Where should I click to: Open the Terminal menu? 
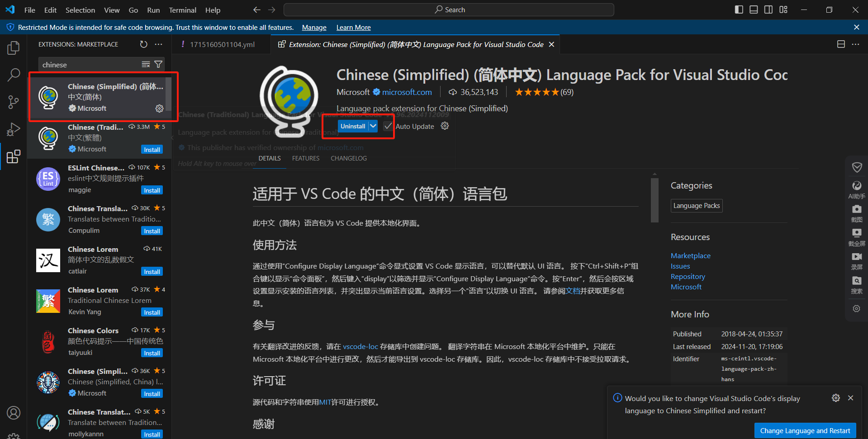click(x=182, y=10)
